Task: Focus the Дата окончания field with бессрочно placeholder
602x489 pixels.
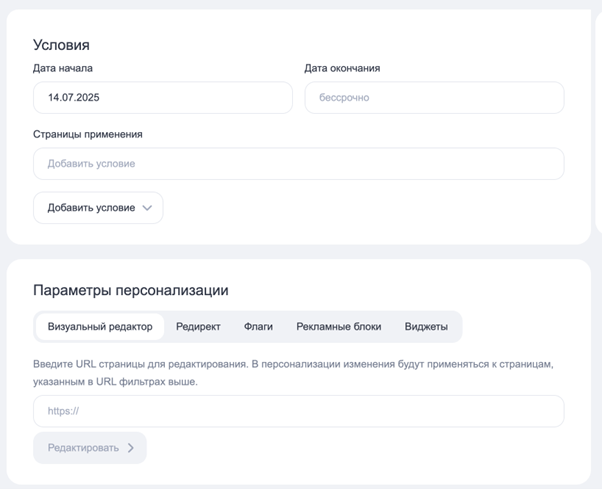Action: click(433, 98)
